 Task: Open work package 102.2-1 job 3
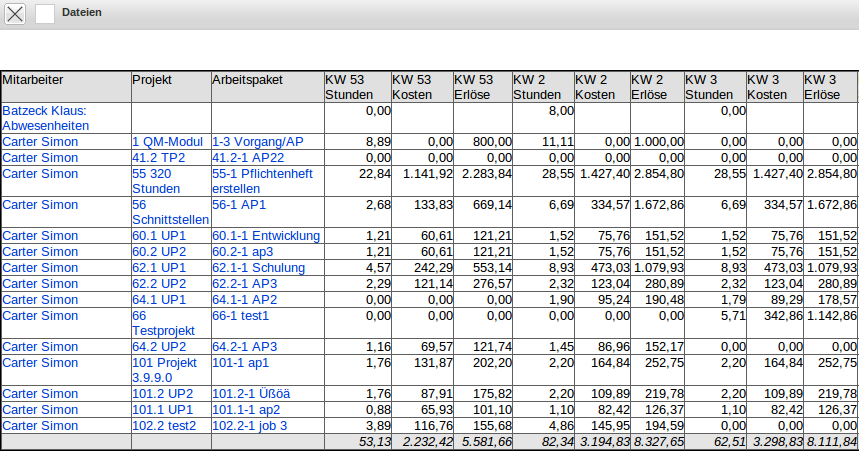click(249, 425)
